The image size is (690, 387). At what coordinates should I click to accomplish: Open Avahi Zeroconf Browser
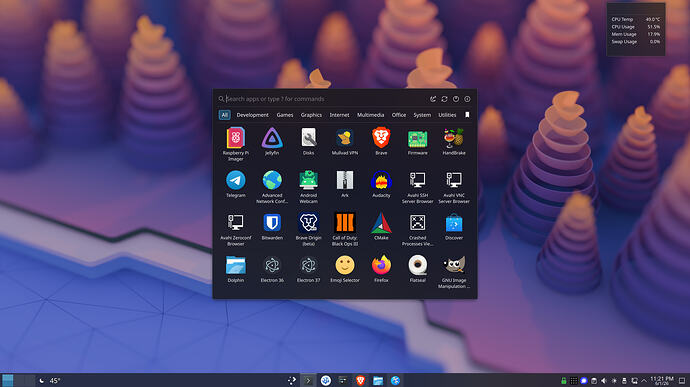(x=235, y=229)
